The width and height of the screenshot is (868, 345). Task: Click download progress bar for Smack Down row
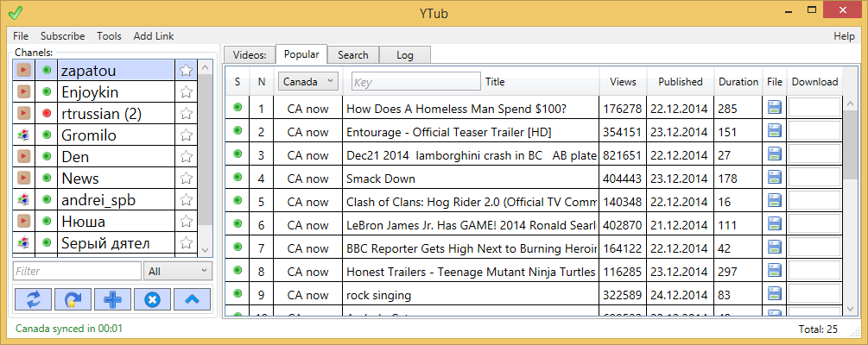pos(814,177)
